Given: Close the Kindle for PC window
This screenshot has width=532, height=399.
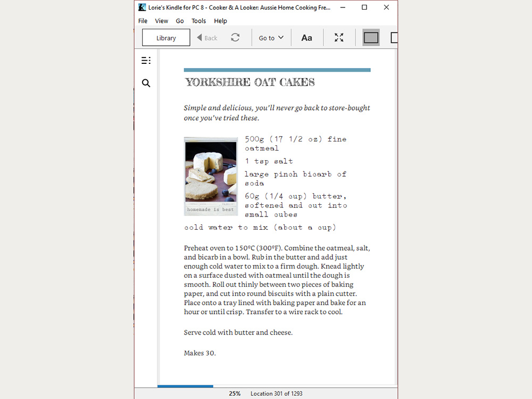Looking at the screenshot, I should (x=386, y=7).
